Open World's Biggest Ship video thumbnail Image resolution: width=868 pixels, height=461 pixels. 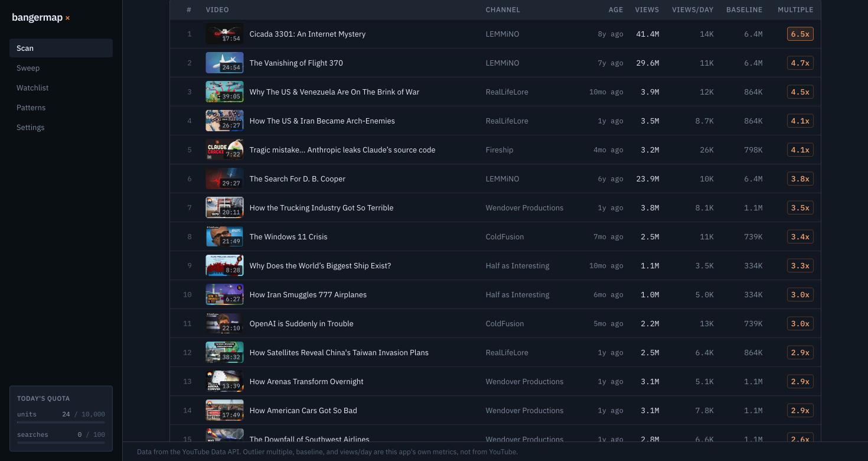click(x=224, y=265)
